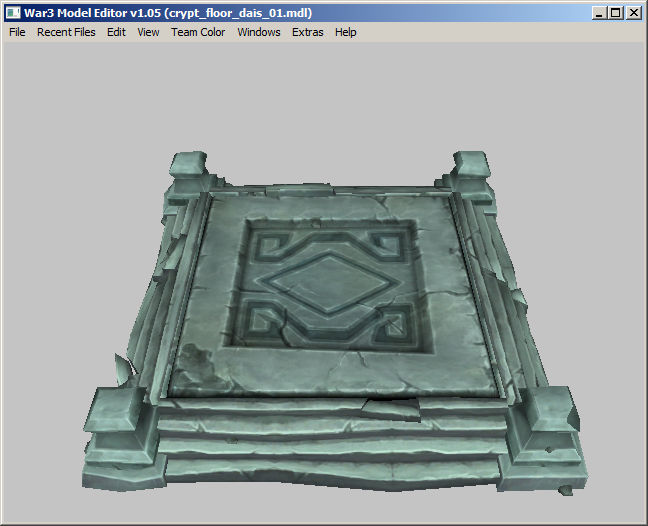The width and height of the screenshot is (648, 526).
Task: Open the File menu
Action: (x=17, y=32)
